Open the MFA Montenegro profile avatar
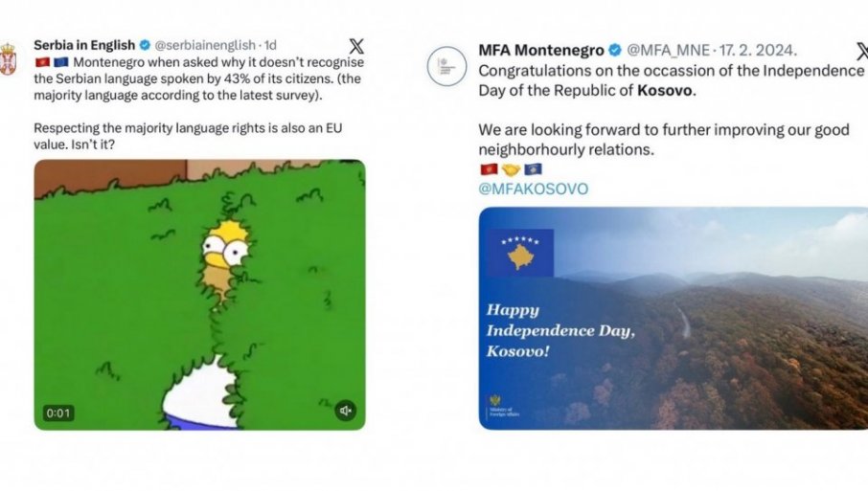 click(x=447, y=65)
